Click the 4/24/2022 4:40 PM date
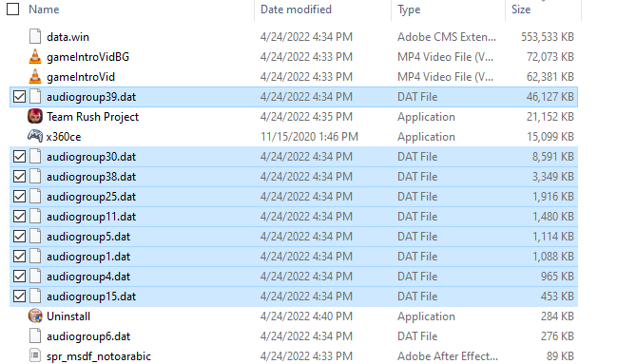This screenshot has width=636, height=364. tap(306, 316)
